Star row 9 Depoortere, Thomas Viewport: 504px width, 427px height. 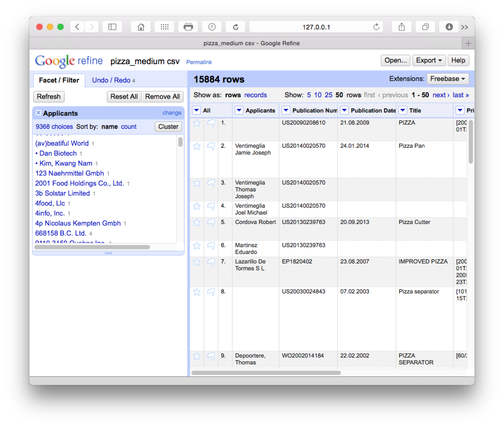pos(197,356)
